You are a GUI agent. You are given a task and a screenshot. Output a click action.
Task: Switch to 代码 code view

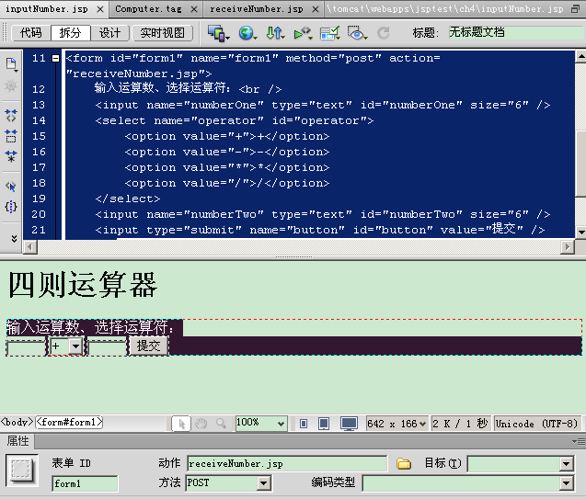31,33
